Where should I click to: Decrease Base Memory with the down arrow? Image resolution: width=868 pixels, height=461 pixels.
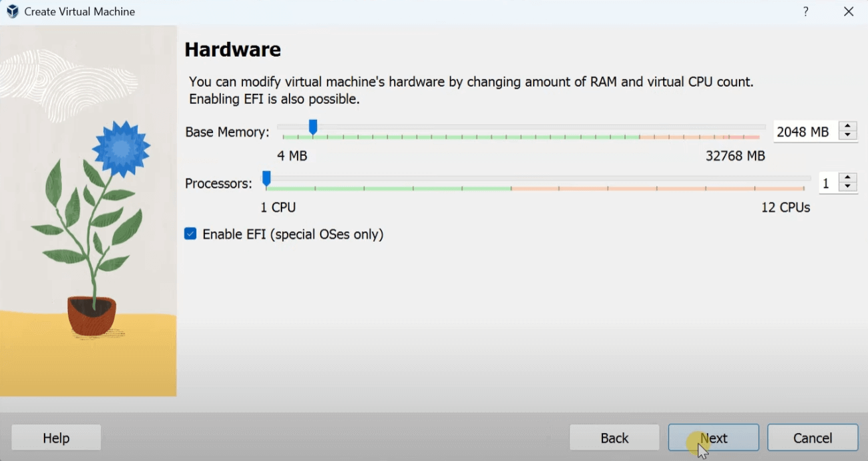tap(847, 135)
